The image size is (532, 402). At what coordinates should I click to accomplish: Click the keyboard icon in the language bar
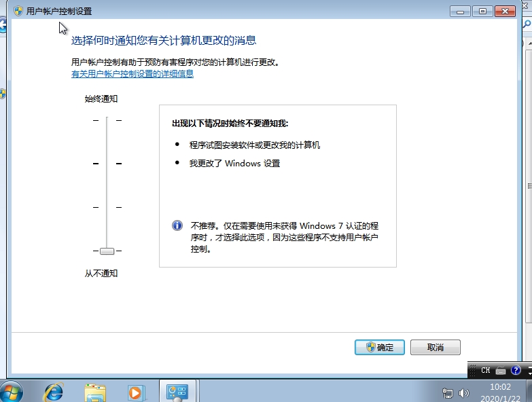501,371
